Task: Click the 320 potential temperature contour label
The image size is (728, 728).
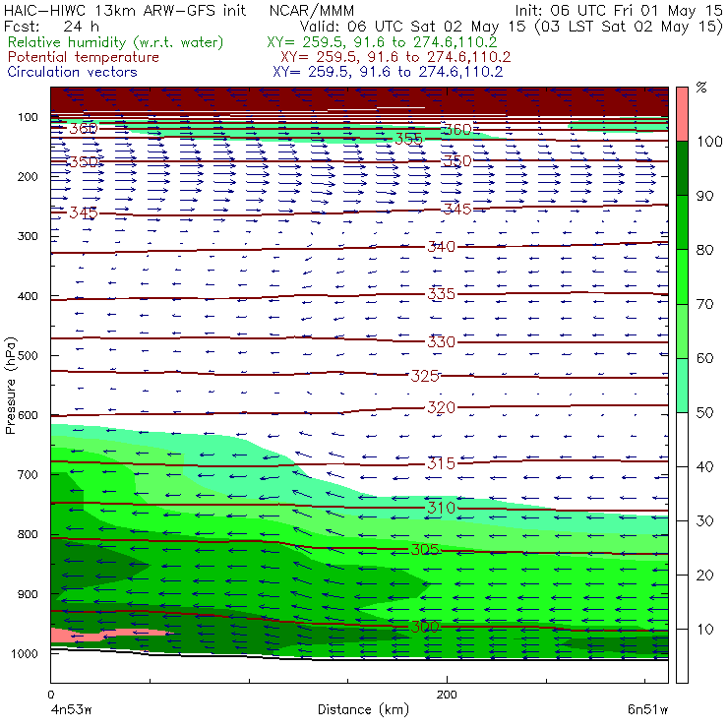Action: (441, 407)
